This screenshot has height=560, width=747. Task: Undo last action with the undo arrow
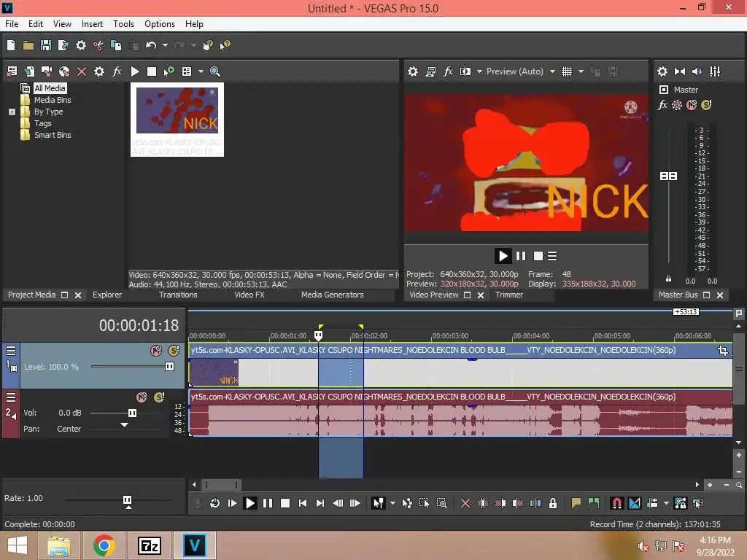151,45
